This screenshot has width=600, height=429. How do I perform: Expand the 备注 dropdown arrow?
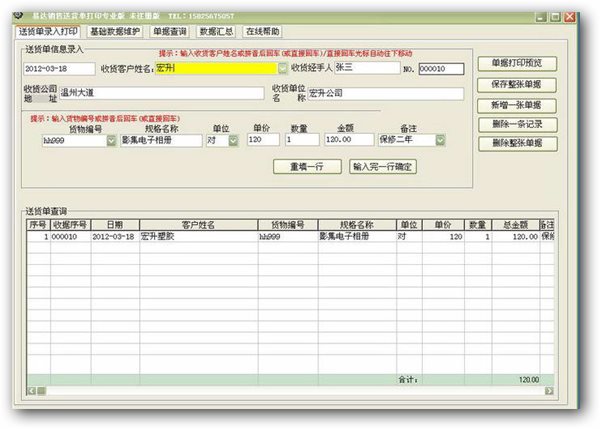coord(440,140)
